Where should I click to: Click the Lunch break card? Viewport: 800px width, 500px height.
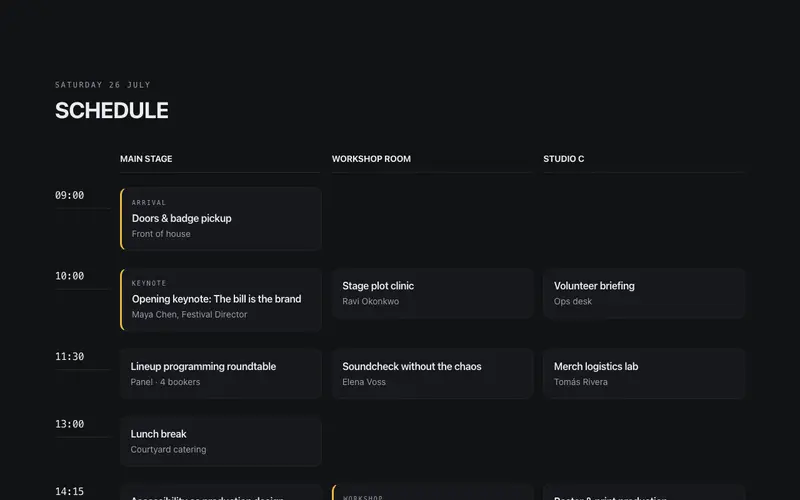220,441
